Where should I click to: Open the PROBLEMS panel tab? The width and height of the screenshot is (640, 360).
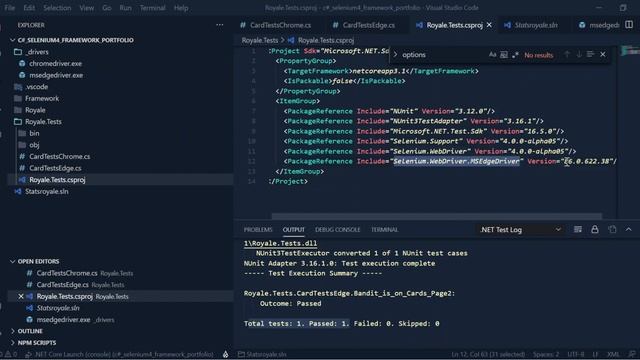pos(258,230)
